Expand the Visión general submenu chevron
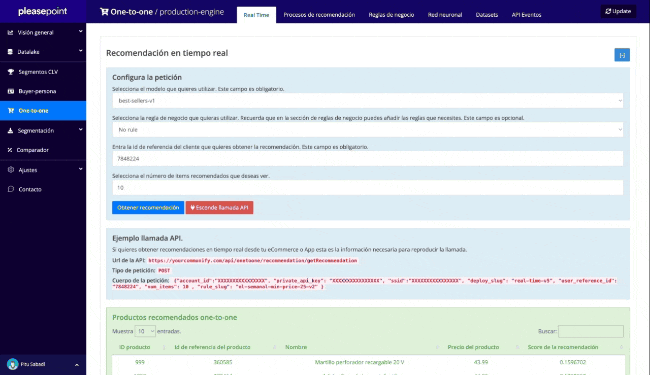 click(80, 31)
